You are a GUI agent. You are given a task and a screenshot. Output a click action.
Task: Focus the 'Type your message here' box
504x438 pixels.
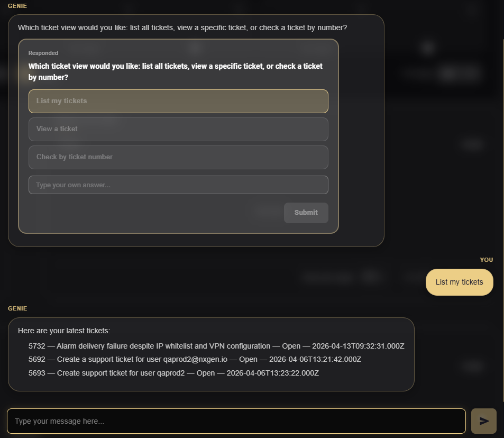click(236, 421)
